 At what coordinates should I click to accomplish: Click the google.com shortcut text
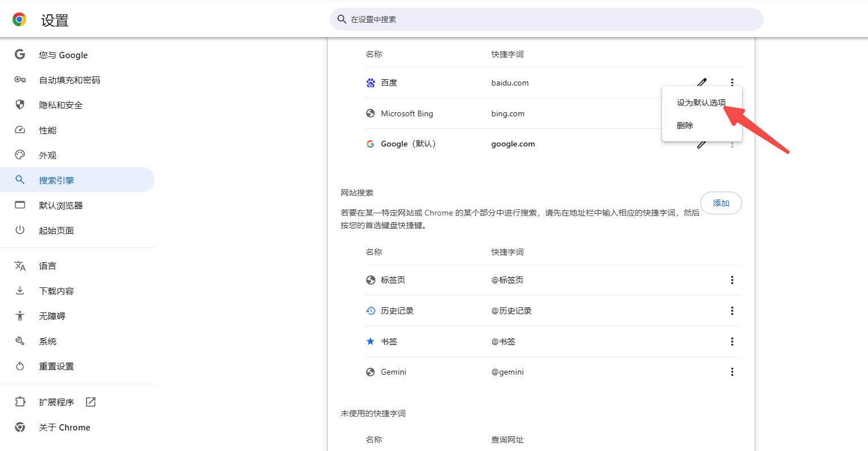(513, 144)
